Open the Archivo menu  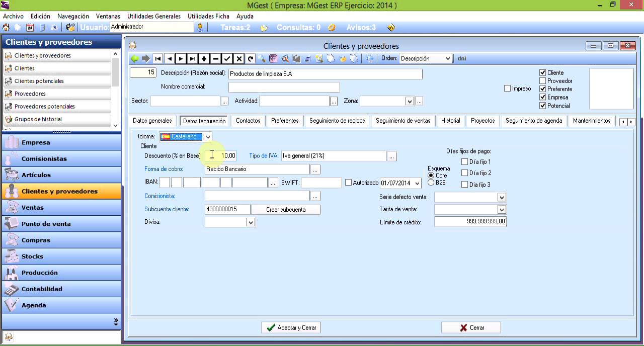pos(13,16)
